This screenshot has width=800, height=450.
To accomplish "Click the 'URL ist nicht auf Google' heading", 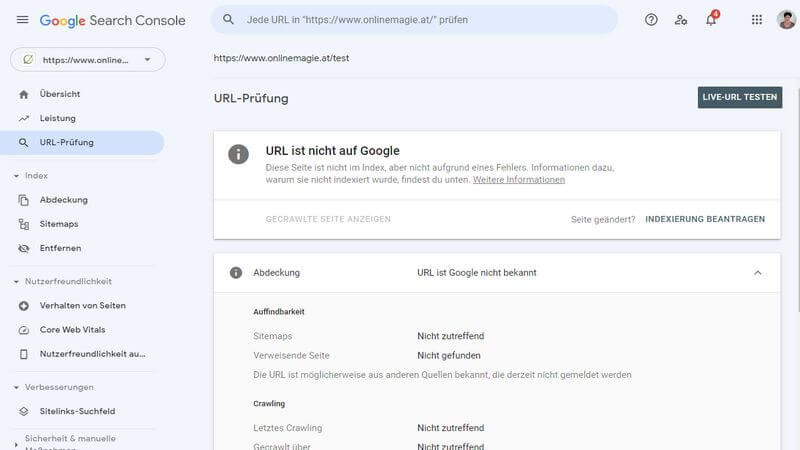I will [333, 151].
